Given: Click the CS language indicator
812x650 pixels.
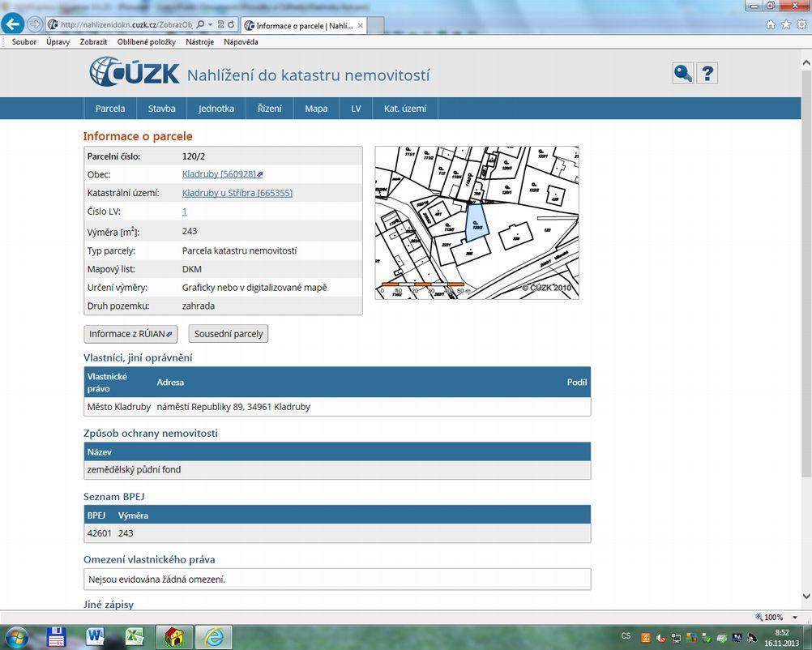Looking at the screenshot, I should pyautogui.click(x=626, y=636).
